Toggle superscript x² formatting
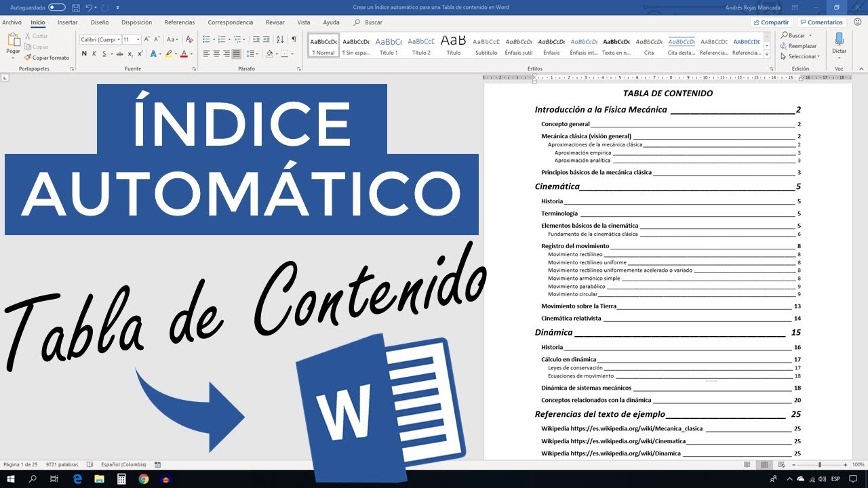Image resolution: width=868 pixels, height=488 pixels. (x=140, y=54)
